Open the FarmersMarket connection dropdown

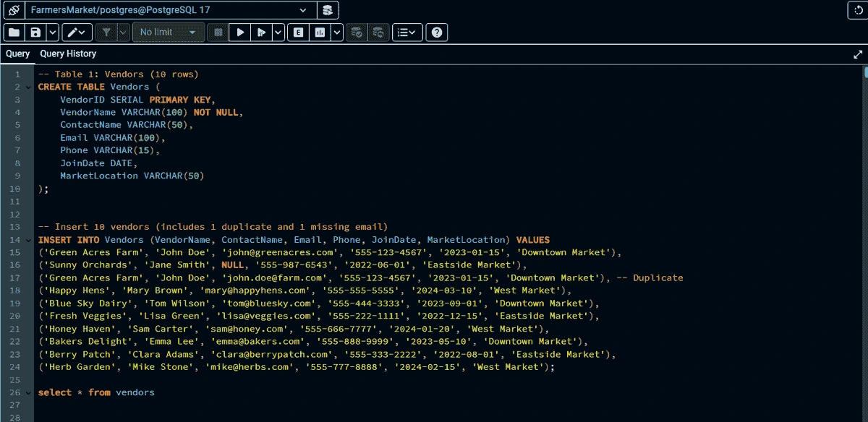(x=171, y=10)
